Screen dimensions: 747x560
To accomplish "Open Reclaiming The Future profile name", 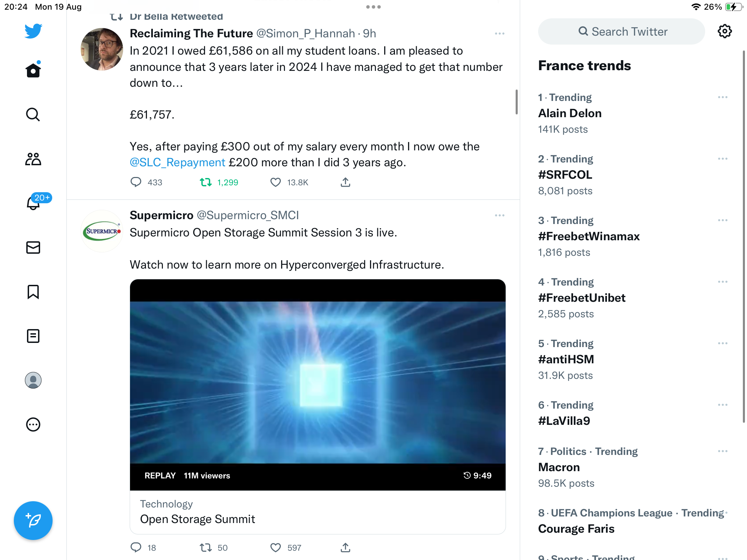I will pos(191,34).
